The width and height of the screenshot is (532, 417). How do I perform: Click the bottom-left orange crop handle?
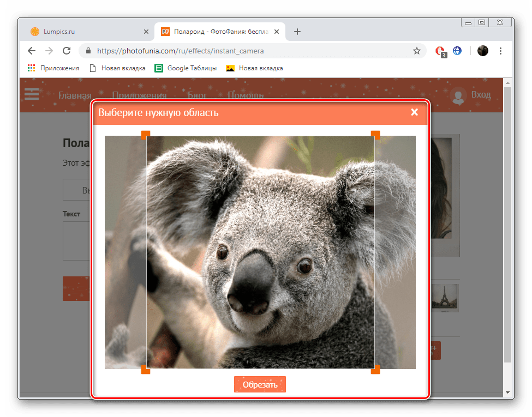coord(146,370)
